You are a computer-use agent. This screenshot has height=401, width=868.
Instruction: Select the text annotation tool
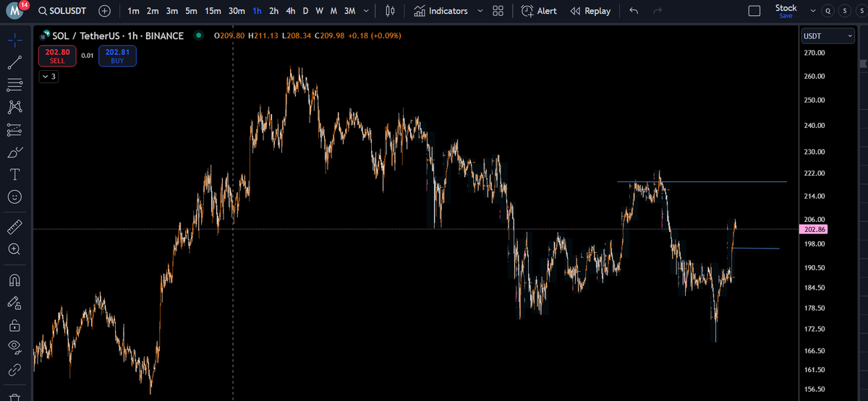14,174
